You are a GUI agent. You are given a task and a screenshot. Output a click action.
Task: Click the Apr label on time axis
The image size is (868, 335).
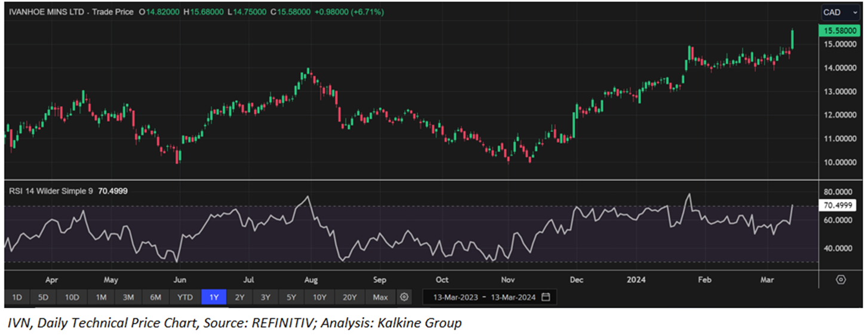click(51, 279)
